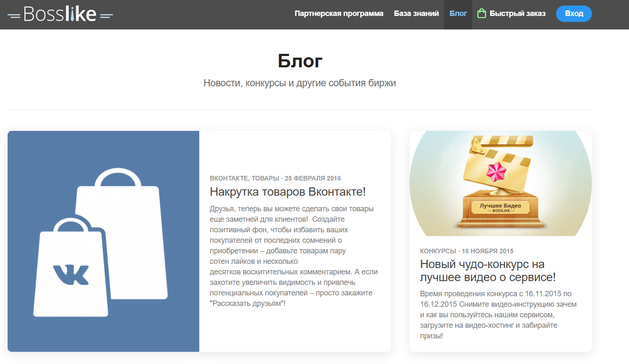
Task: Click the pink star on the golden clapperboard
Action: [496, 171]
